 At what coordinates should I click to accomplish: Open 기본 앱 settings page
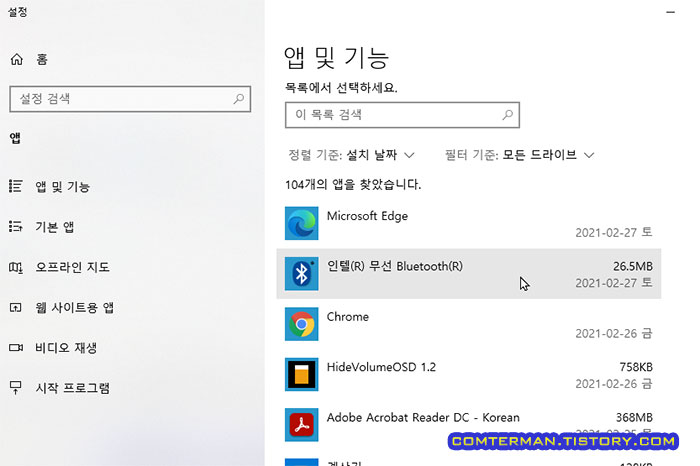point(54,227)
